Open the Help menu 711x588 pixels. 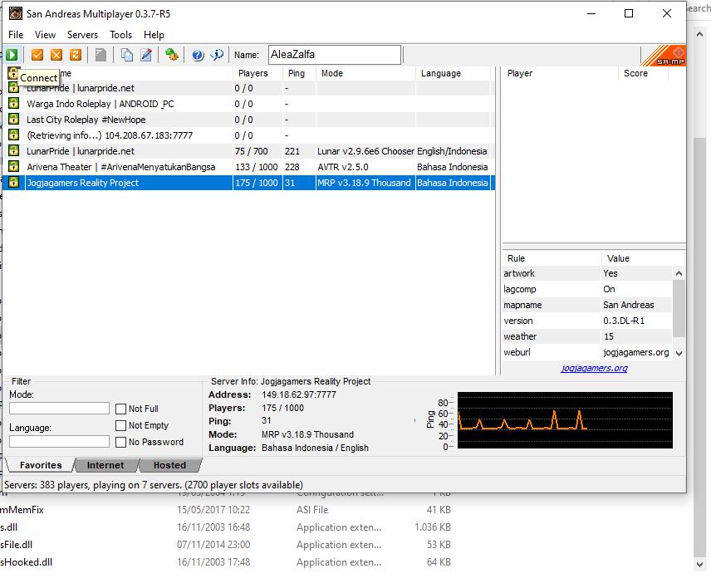(x=154, y=35)
